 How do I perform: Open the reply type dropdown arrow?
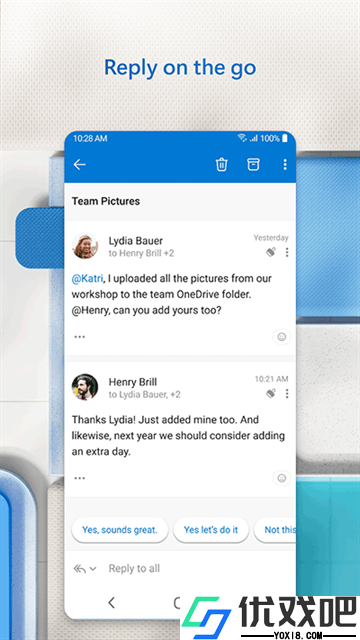[93, 569]
